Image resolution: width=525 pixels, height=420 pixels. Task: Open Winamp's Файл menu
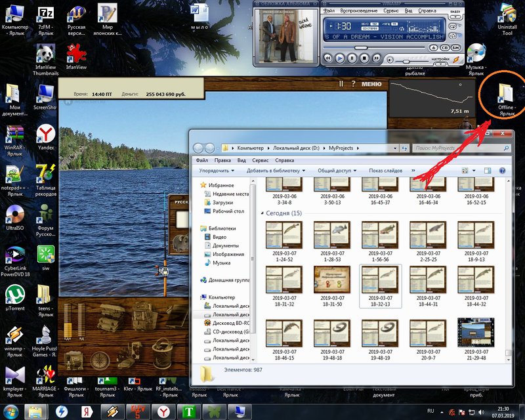329,10
